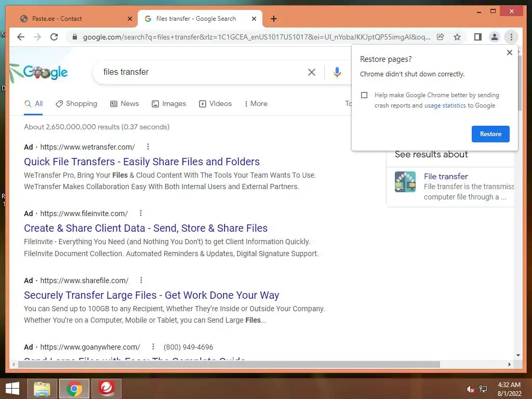Image resolution: width=532 pixels, height=399 pixels.
Task: Click the scroll right arrow
Action: coord(509,364)
